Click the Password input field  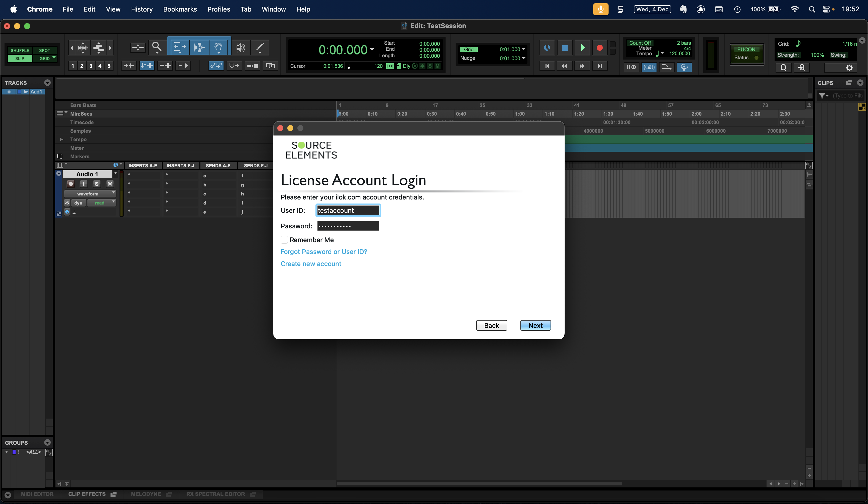coord(348,226)
